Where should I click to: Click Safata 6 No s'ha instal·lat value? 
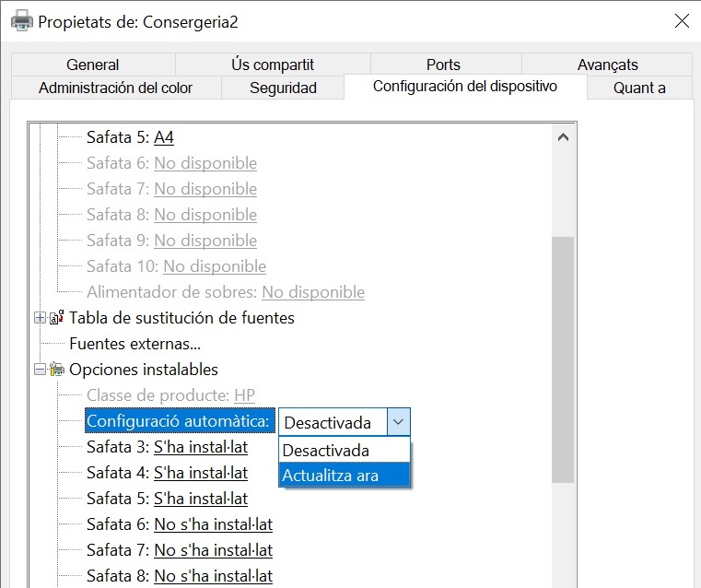[214, 524]
